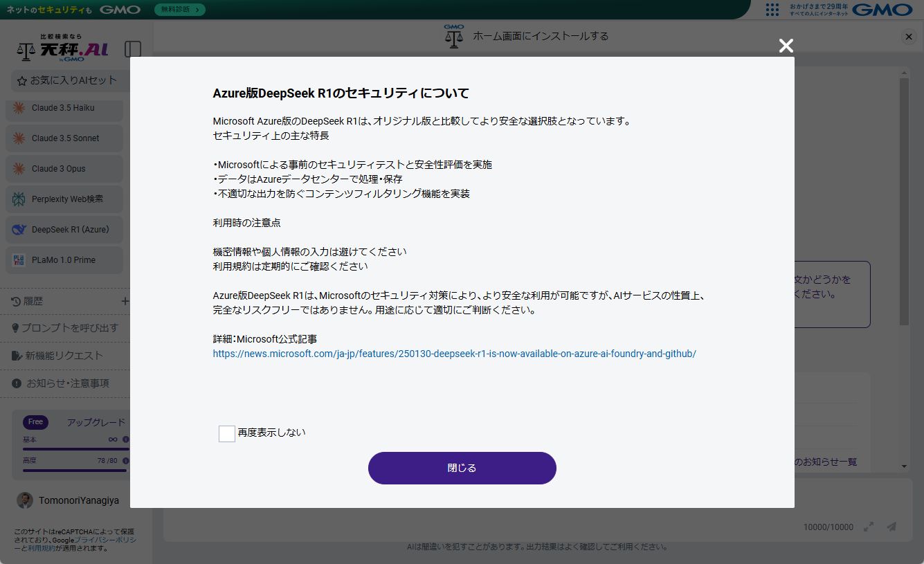Check the 再度表示しない checkbox
The image size is (924, 564).
click(x=227, y=433)
